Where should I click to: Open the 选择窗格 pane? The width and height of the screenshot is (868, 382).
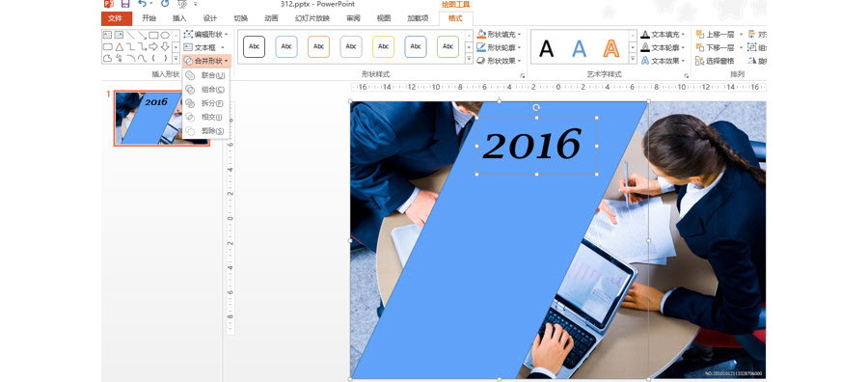[715, 61]
